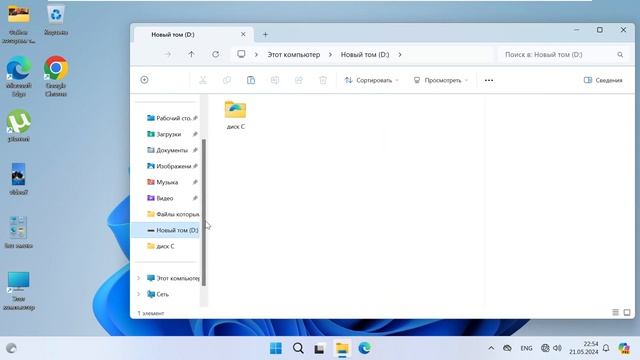640x360 pixels.
Task: Select the Microsoft Edge desktop shortcut
Action: [x=18, y=76]
